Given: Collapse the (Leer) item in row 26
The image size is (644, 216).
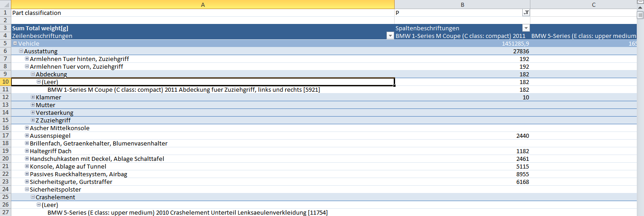Looking at the screenshot, I should tap(38, 205).
